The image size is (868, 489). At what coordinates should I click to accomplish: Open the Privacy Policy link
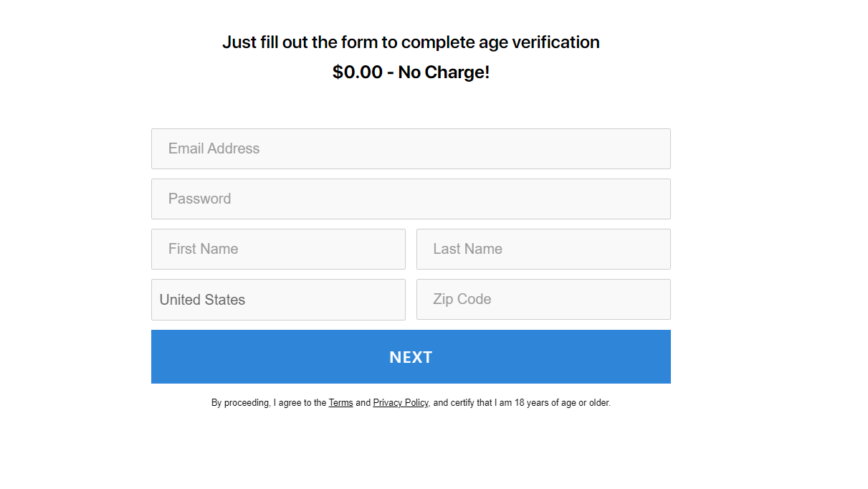click(x=400, y=403)
